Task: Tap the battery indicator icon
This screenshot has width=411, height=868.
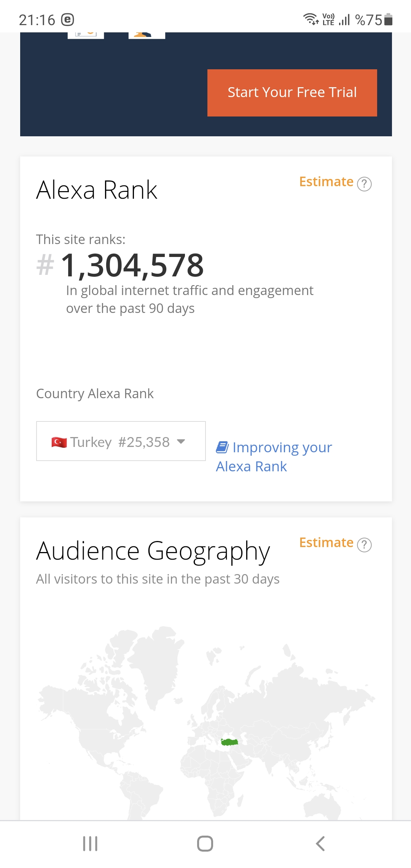Action: coord(388,19)
